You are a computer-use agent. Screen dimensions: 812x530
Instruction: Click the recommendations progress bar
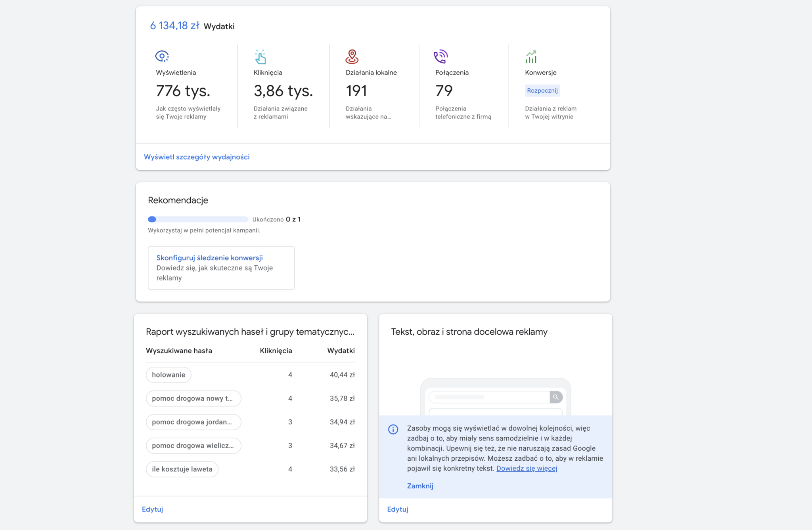pyautogui.click(x=198, y=219)
